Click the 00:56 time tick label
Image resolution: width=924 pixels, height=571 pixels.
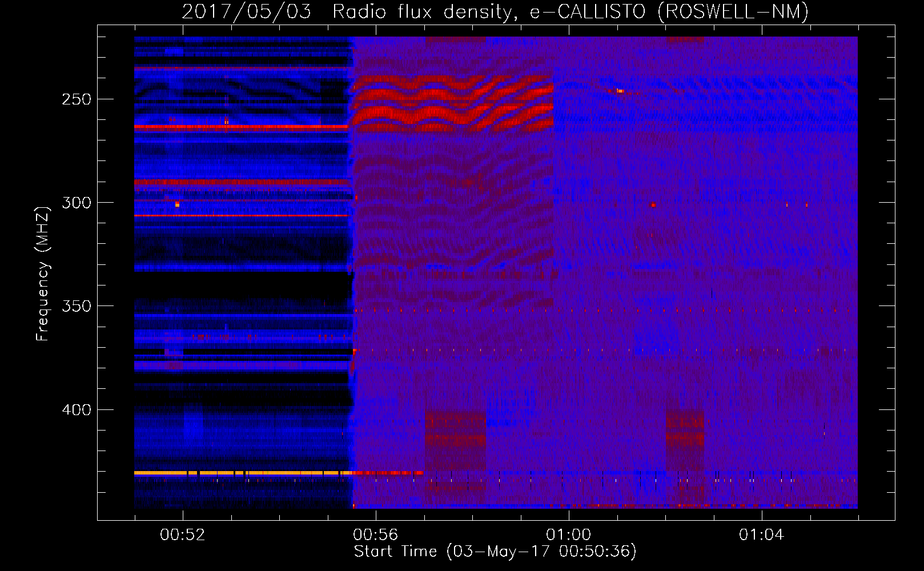[375, 535]
